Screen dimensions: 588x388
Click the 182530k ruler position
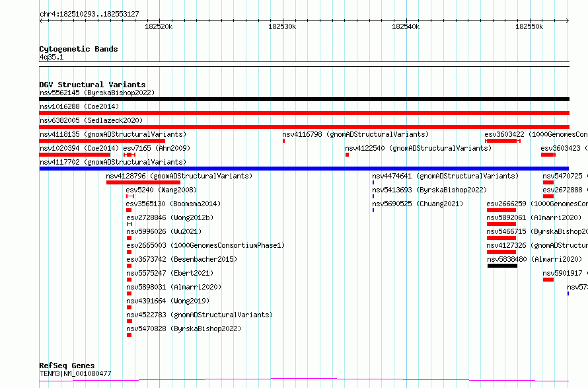282,26
